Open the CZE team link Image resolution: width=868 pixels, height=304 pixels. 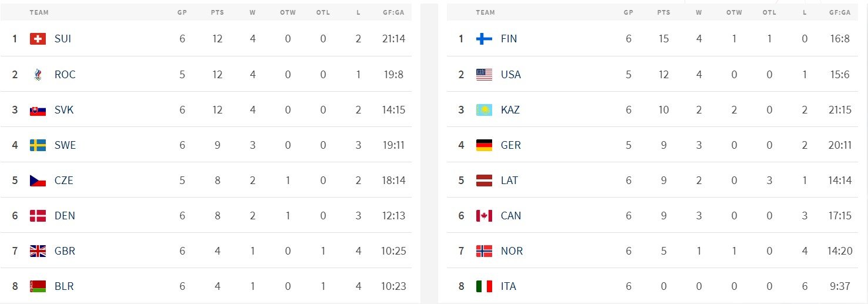[63, 181]
